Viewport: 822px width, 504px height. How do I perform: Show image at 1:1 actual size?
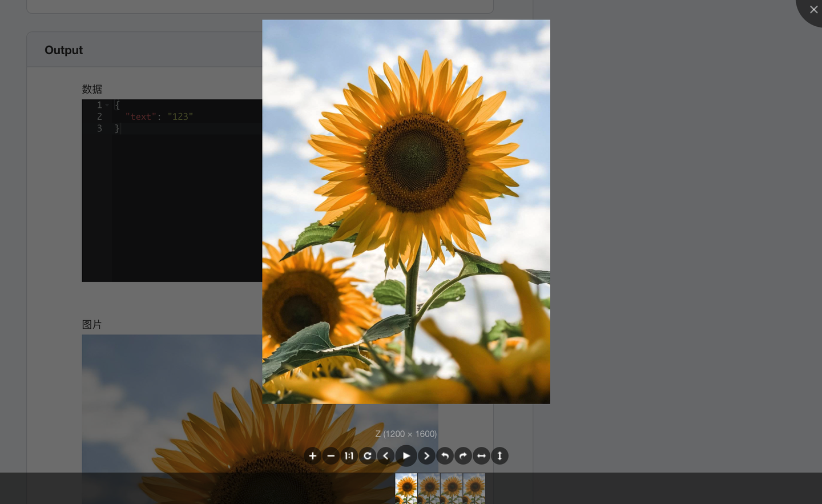click(x=349, y=455)
